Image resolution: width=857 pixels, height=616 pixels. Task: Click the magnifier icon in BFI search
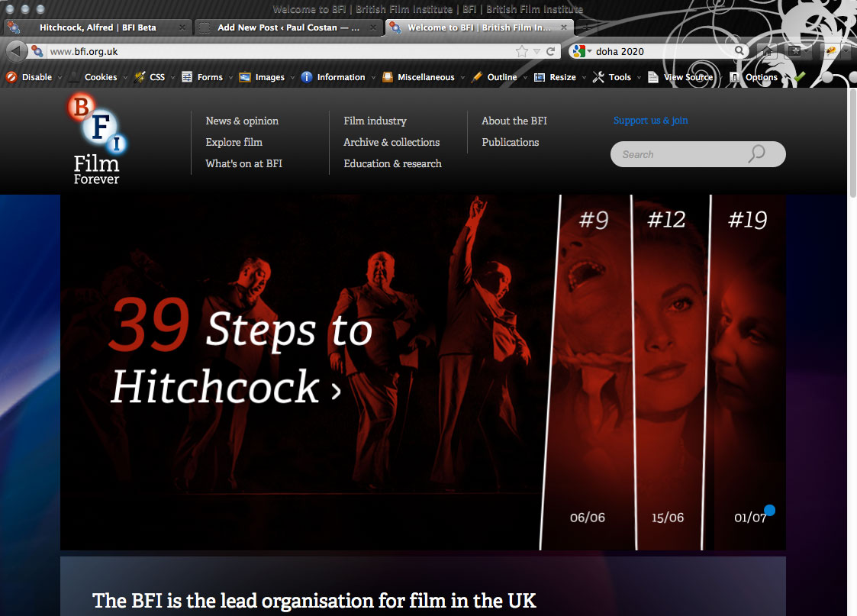(x=757, y=154)
